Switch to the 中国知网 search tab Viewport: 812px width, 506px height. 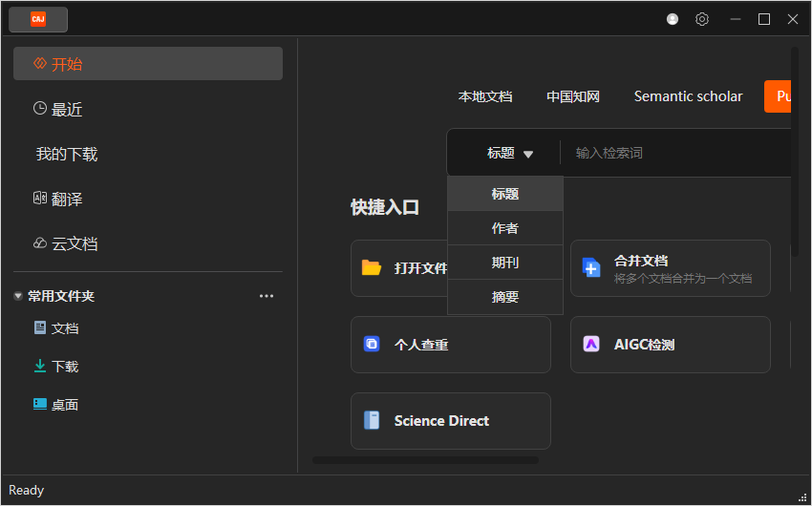click(573, 96)
